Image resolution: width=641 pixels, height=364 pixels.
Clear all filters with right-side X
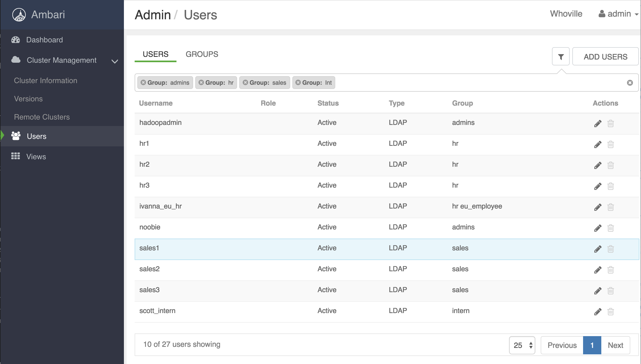click(x=630, y=83)
